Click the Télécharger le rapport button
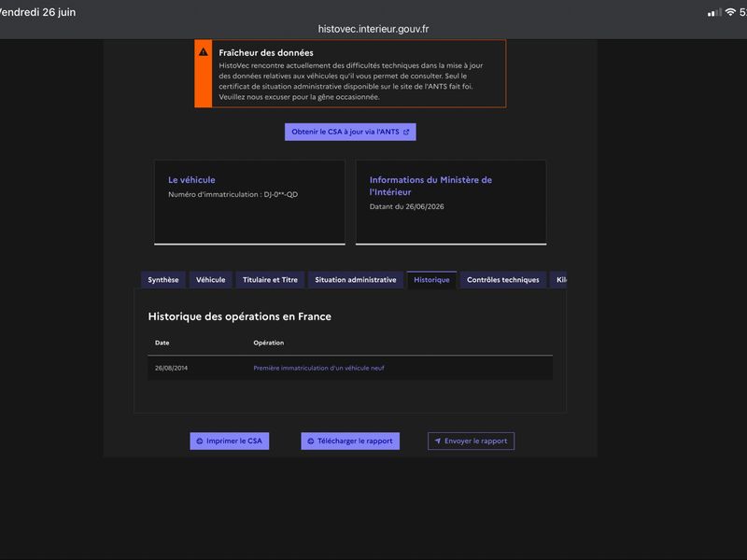The height and width of the screenshot is (560, 747). pyautogui.click(x=350, y=441)
